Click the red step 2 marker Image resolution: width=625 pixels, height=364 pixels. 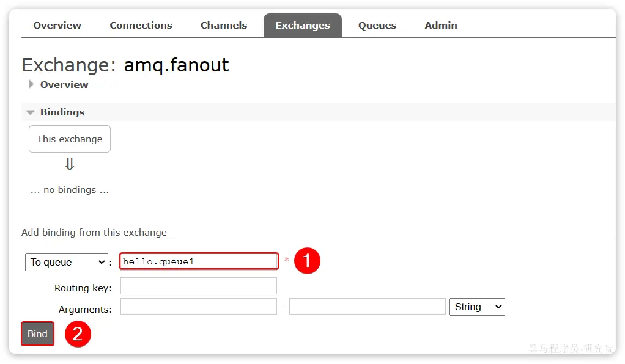click(x=78, y=334)
